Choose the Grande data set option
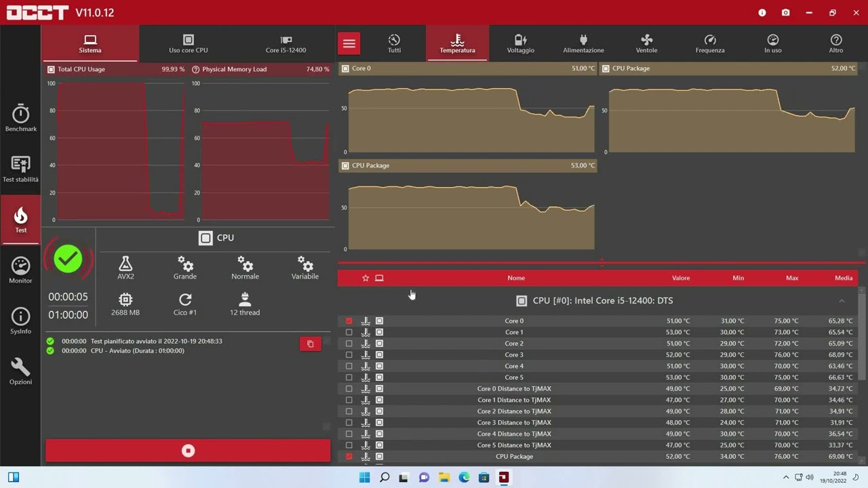 [x=185, y=268]
